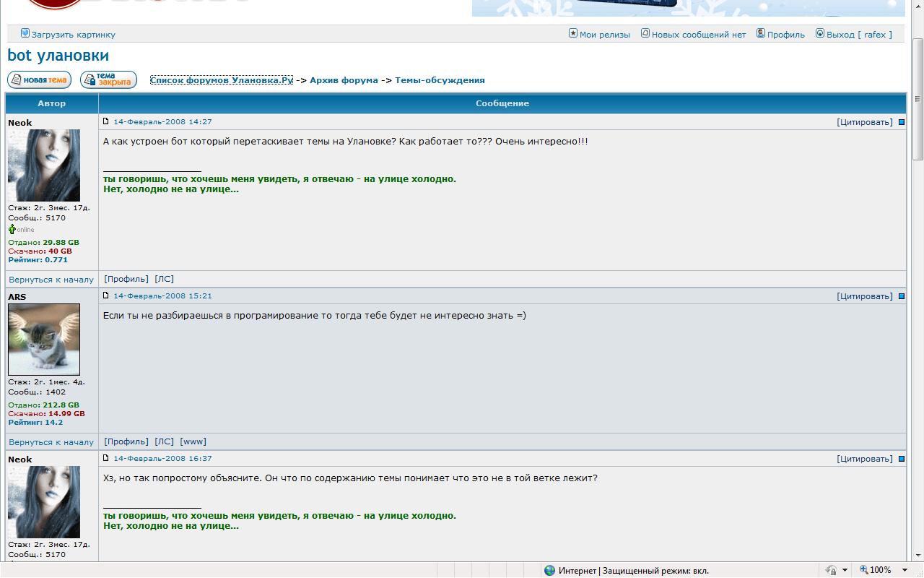Log out via 'Выход [ rafex ]'

click(x=858, y=35)
